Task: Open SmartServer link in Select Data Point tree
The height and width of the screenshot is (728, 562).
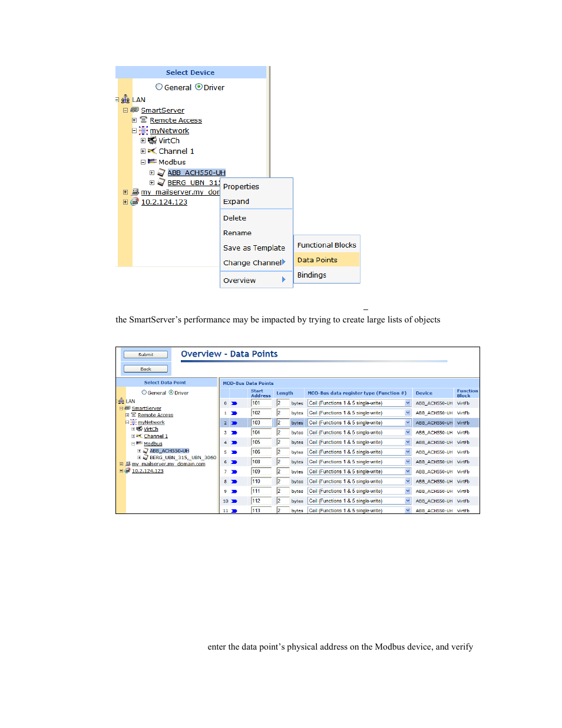Action: [146, 408]
